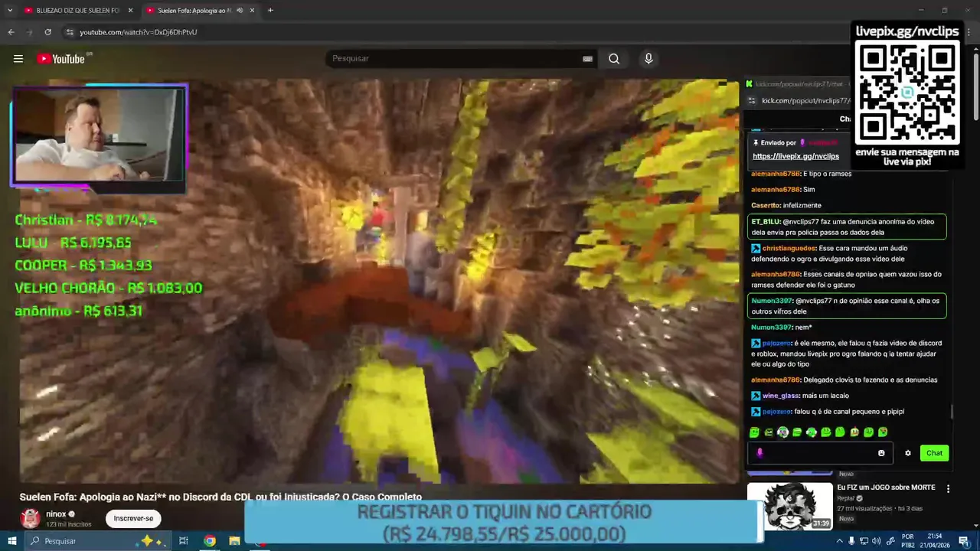The width and height of the screenshot is (980, 551).
Task: Expand hidden system tray icons chevron
Action: click(x=839, y=541)
